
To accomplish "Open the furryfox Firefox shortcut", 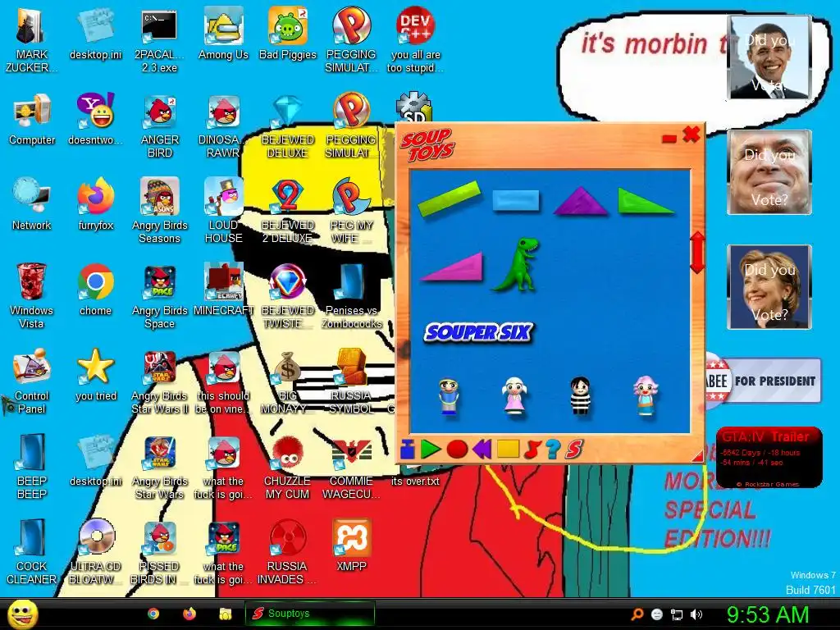I will click(96, 204).
